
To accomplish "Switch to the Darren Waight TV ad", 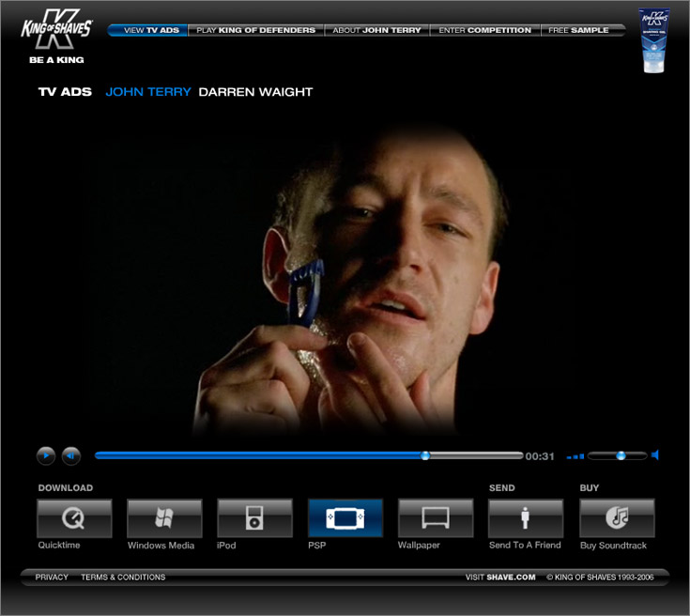I will pyautogui.click(x=255, y=92).
